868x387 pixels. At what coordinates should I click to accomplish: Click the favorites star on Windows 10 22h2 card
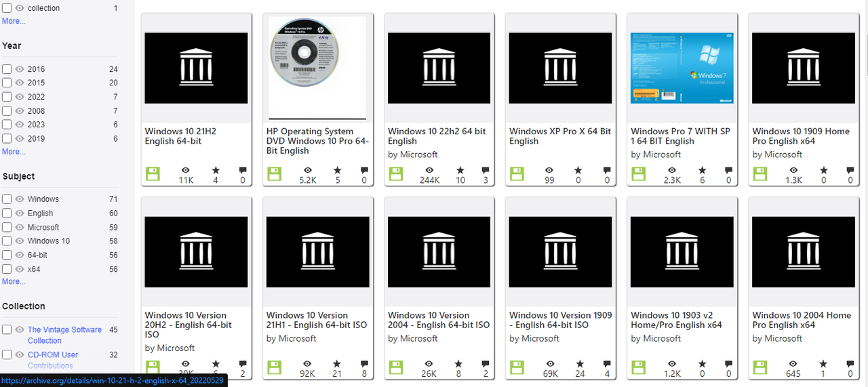tap(460, 171)
